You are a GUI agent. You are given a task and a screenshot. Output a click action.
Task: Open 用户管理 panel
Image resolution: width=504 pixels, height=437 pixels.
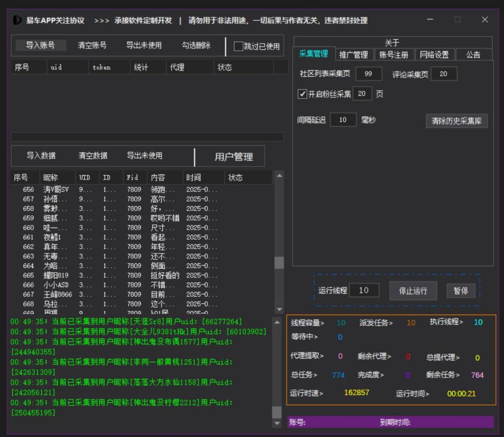coord(233,157)
